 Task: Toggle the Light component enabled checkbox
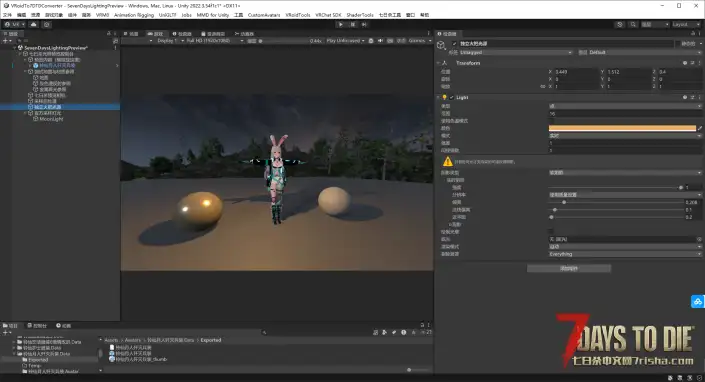(x=452, y=97)
